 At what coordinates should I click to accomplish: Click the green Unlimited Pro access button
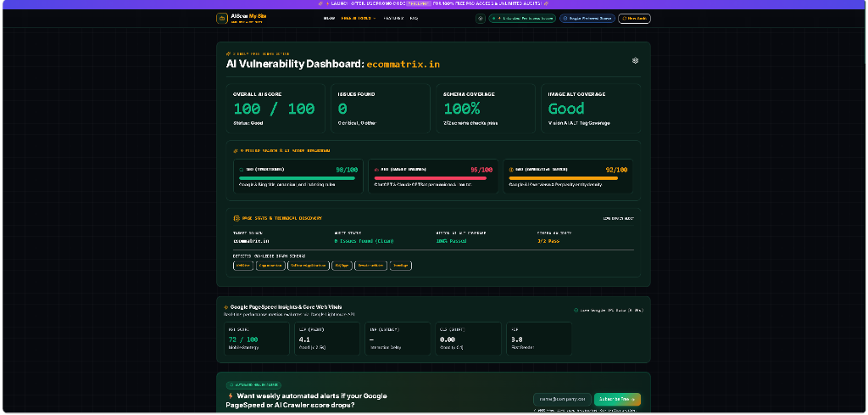pyautogui.click(x=522, y=19)
